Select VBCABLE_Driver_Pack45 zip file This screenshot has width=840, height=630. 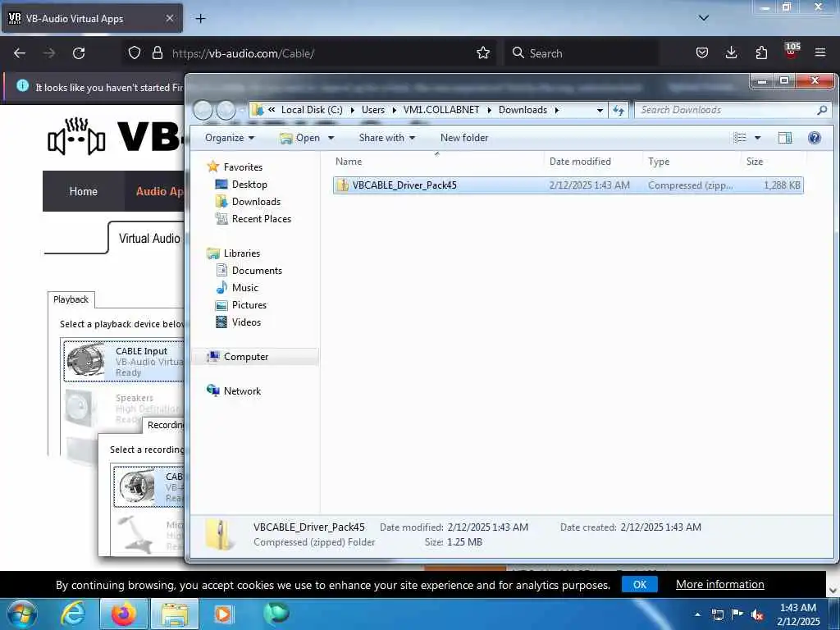click(568, 185)
